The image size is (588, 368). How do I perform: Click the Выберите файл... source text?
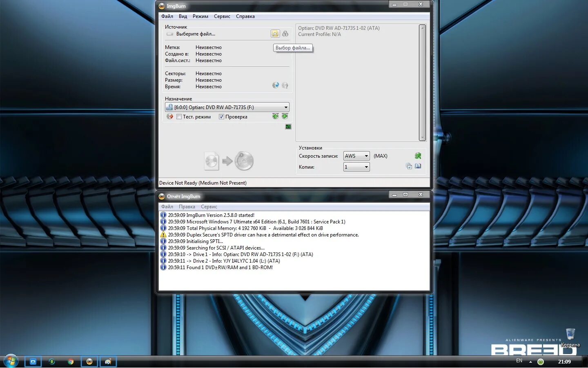click(x=196, y=34)
